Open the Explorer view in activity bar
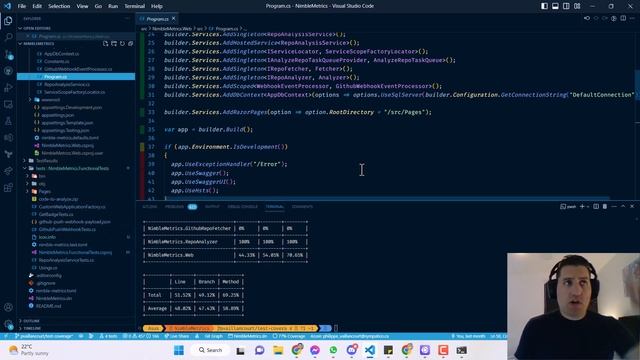This screenshot has height=360, width=640. (x=8, y=20)
